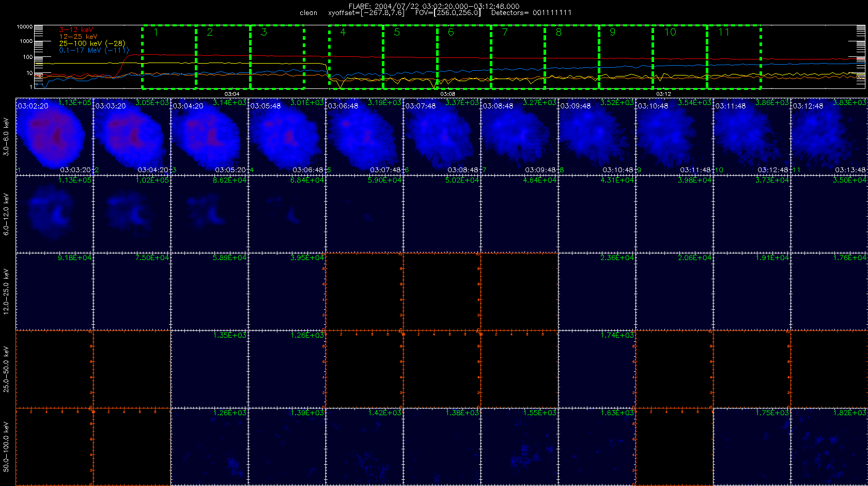Viewport: 868px width, 486px height.
Task: Select the 6.0-12.0 keV image labeled 8.62E+04
Action: pyautogui.click(x=209, y=214)
